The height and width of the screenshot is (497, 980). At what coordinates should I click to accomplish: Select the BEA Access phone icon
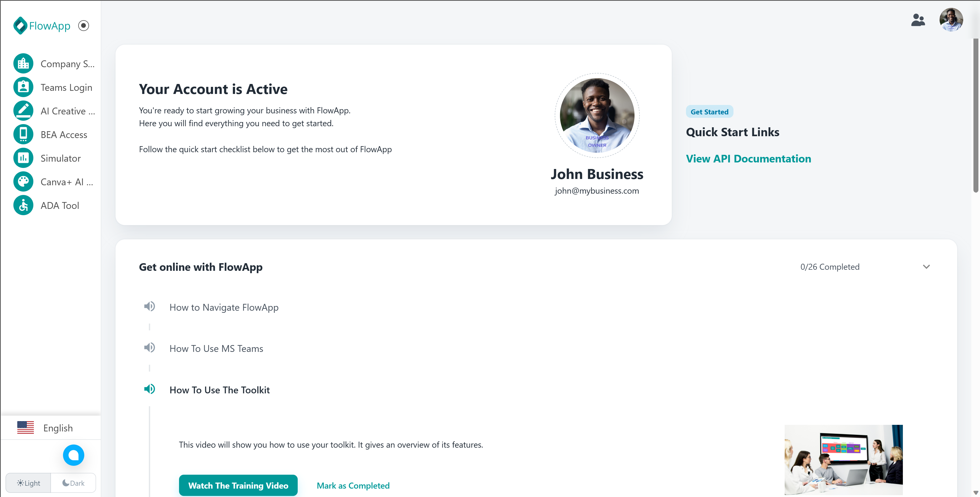23,134
